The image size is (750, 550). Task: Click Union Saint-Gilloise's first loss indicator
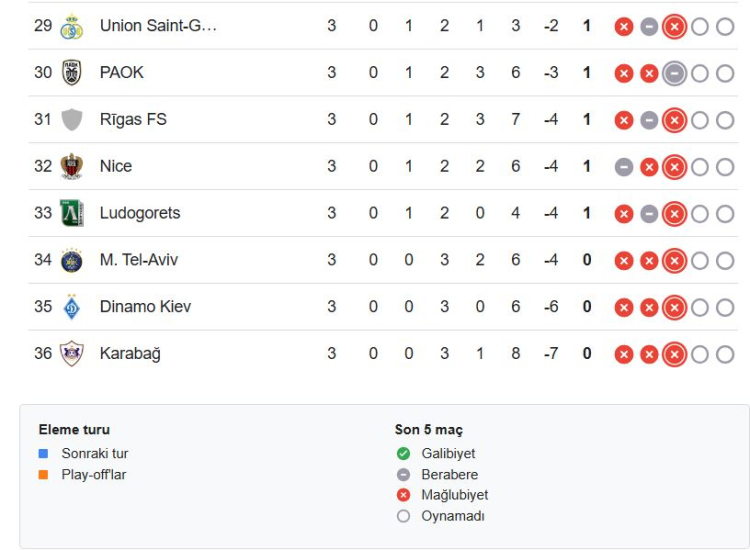pos(624,27)
